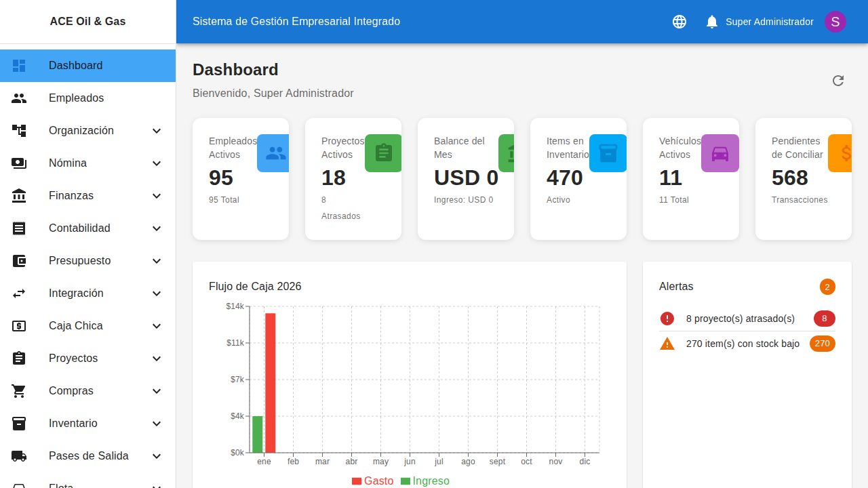Click the notifications bell icon
This screenshot has height=488, width=868.
[711, 21]
